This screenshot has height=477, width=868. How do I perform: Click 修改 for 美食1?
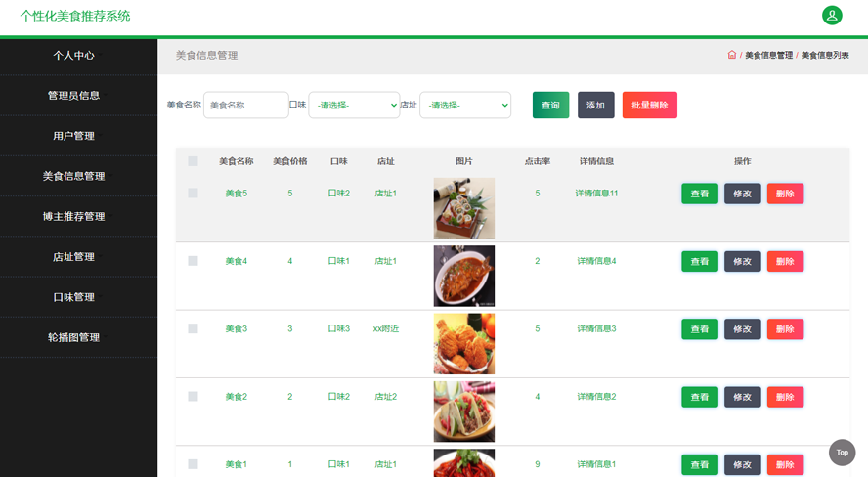click(x=742, y=464)
